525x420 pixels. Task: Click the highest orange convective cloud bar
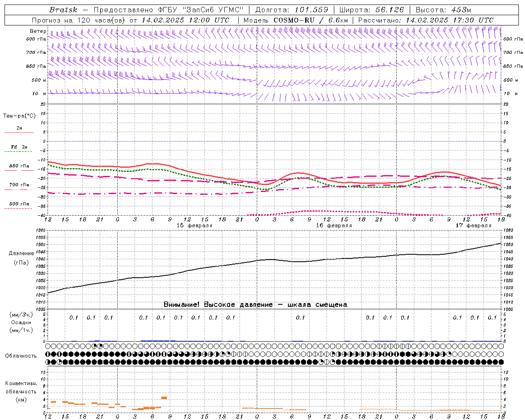164,398
